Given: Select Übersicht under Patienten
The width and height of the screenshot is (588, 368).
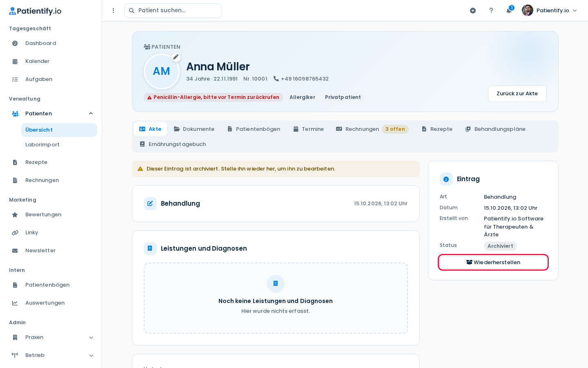Looking at the screenshot, I should tap(59, 130).
